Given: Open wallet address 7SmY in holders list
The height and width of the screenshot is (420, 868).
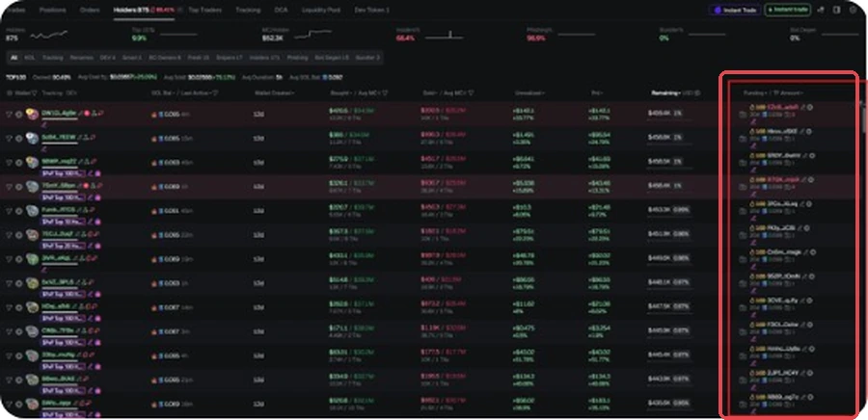Looking at the screenshot, I should tap(59, 185).
